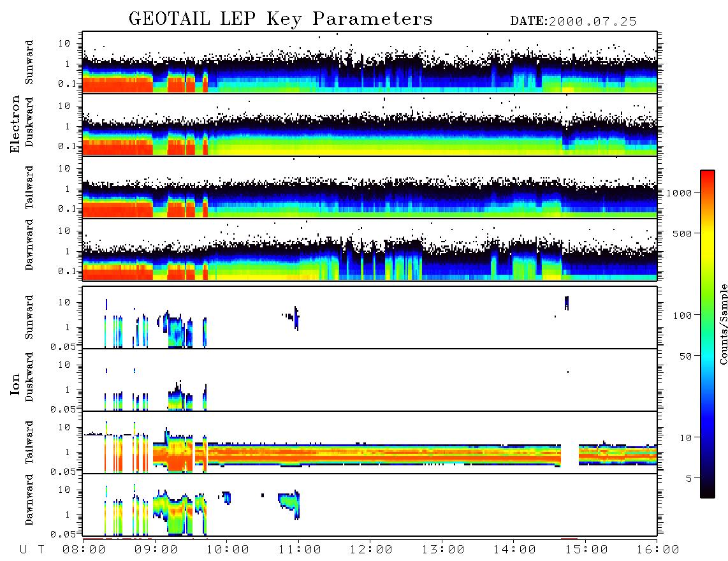Click the title 'GEOTAIL LEP Key Parameters'
The height and width of the screenshot is (561, 728).
click(x=280, y=20)
